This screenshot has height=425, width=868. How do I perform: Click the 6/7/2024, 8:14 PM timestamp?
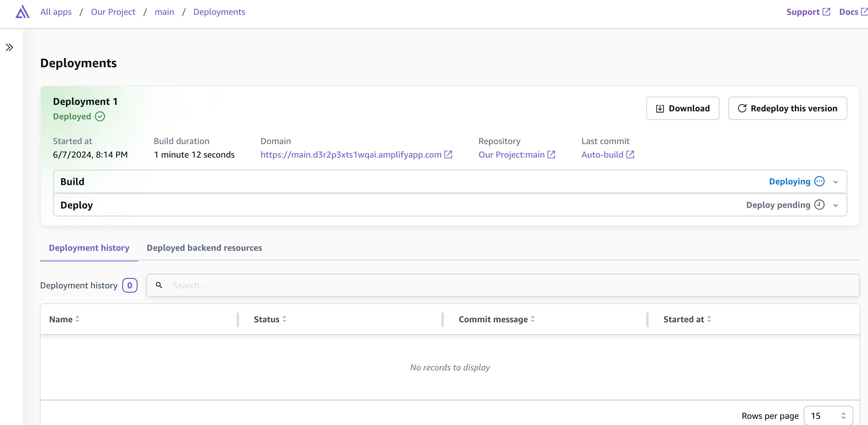90,154
